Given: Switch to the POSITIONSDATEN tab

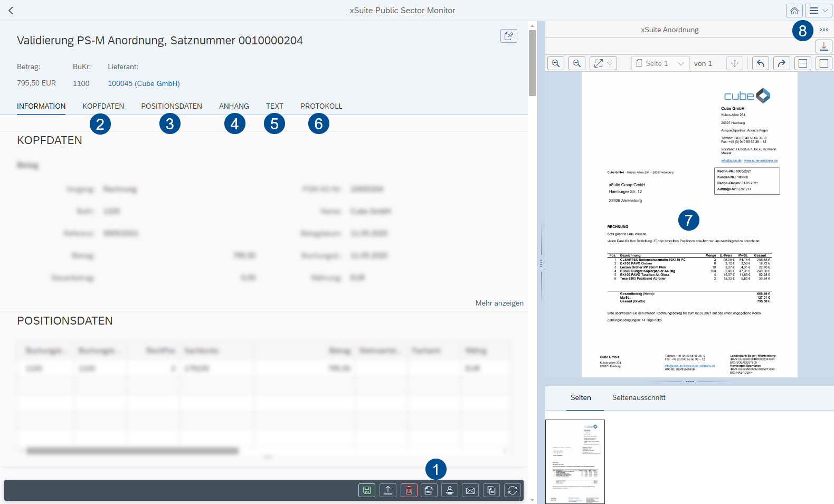Looking at the screenshot, I should click(x=172, y=106).
